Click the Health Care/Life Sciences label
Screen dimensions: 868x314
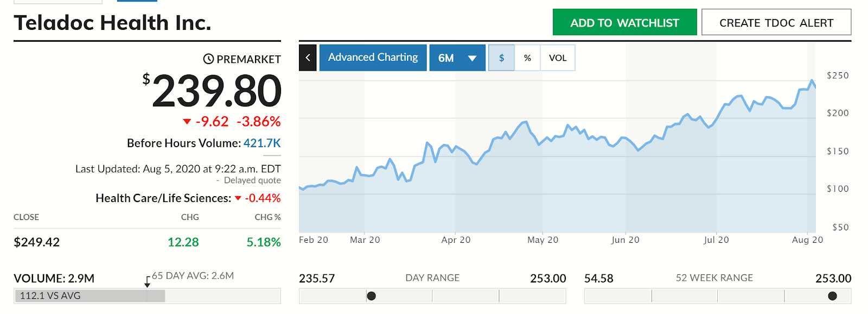point(163,198)
